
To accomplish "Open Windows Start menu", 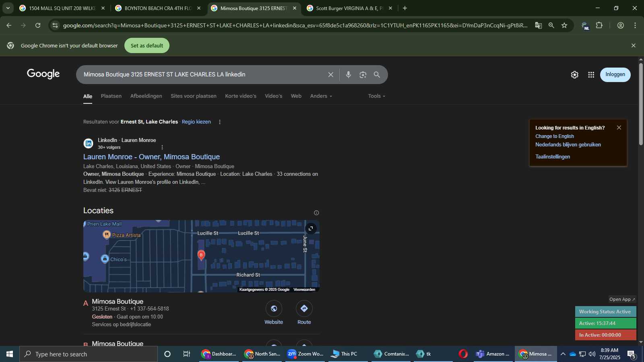I will point(10,354).
